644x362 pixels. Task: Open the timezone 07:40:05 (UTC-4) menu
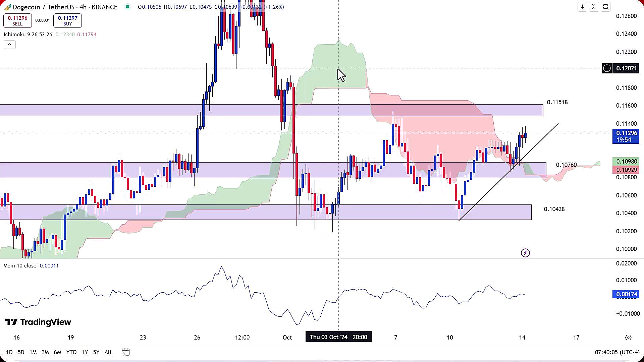[x=617, y=352]
